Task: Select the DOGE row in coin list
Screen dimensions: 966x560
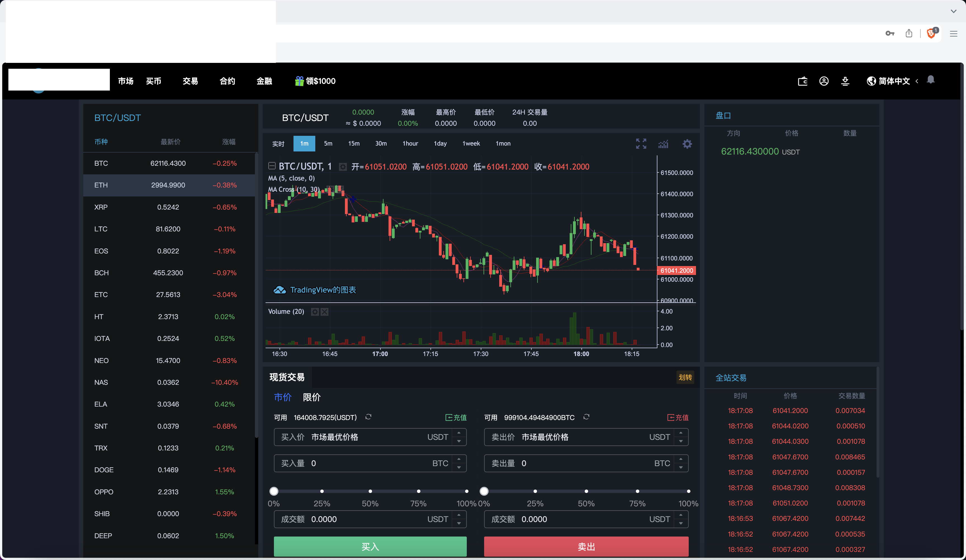Action: pos(169,470)
